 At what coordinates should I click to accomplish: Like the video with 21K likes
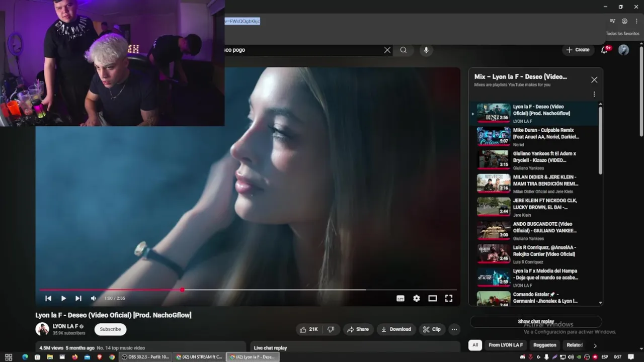[309, 329]
